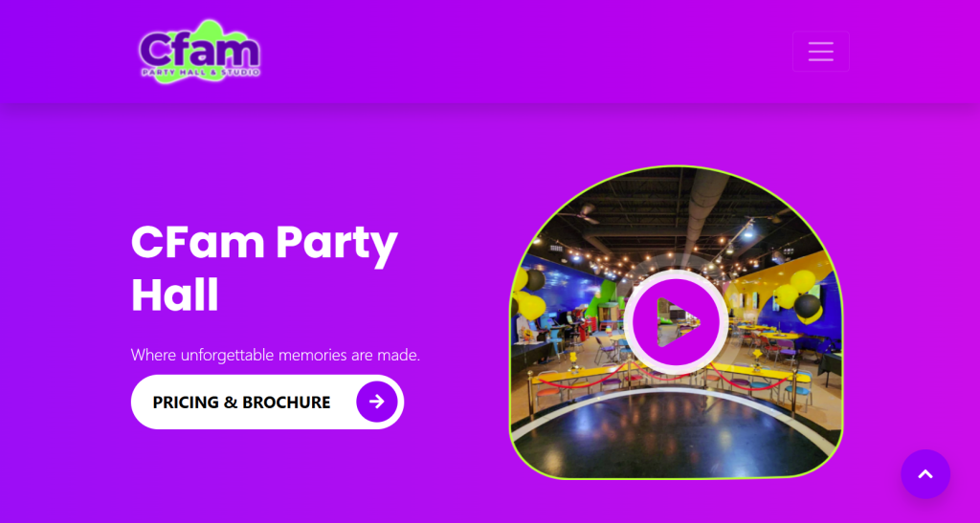Click the dance floor in the hall photo

[675, 437]
